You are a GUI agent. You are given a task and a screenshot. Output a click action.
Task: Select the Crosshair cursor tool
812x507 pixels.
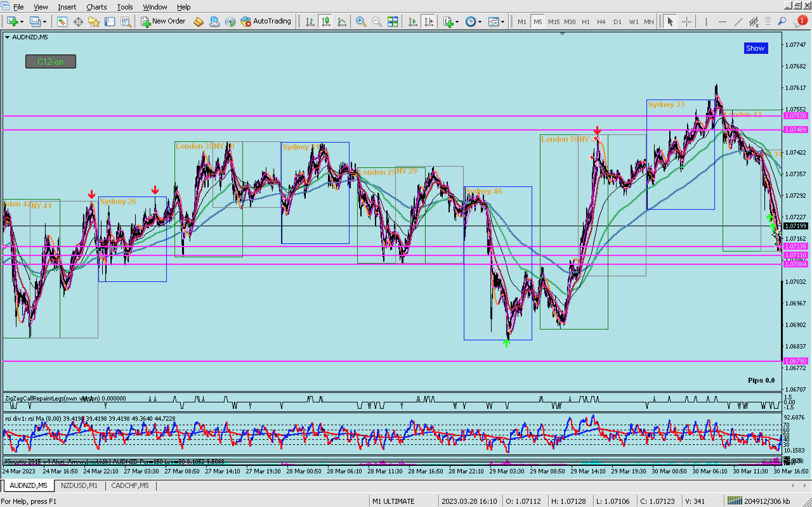686,22
